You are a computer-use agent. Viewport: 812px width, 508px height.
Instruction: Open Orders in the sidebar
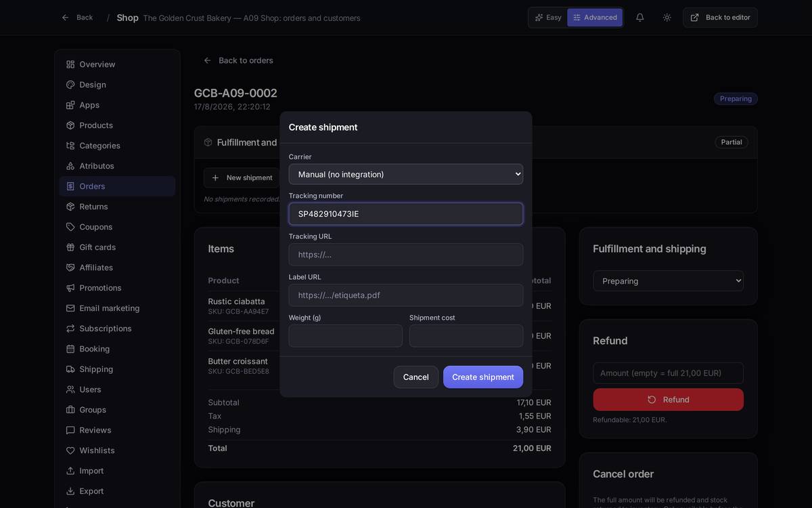click(x=117, y=186)
